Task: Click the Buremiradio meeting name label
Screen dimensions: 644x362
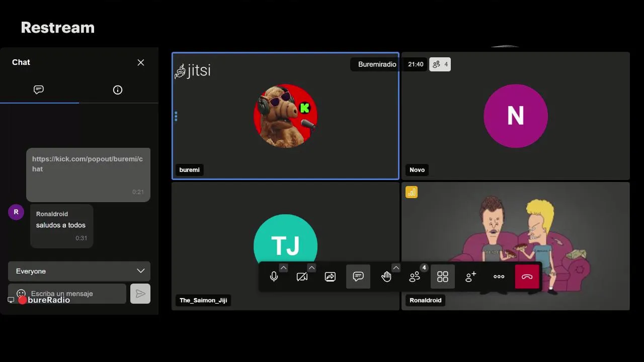Action: click(377, 64)
